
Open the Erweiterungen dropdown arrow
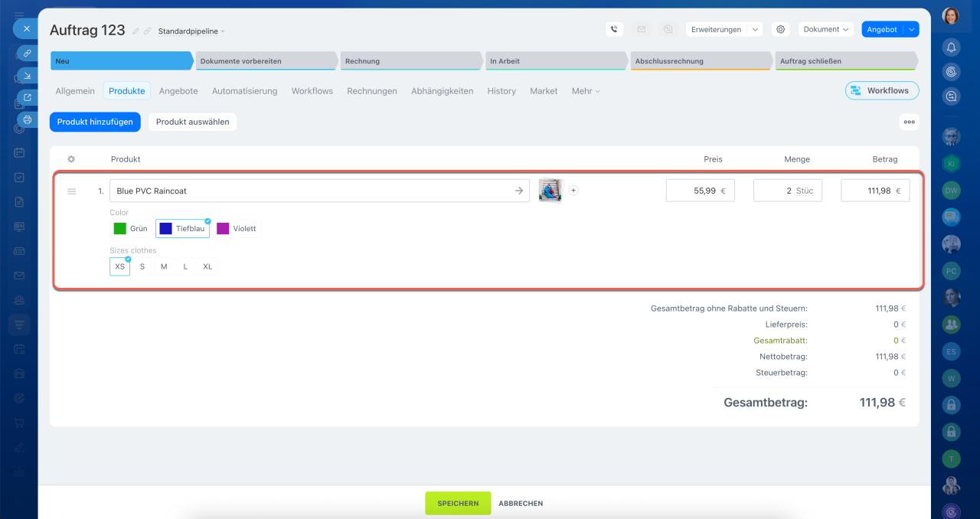(x=755, y=29)
